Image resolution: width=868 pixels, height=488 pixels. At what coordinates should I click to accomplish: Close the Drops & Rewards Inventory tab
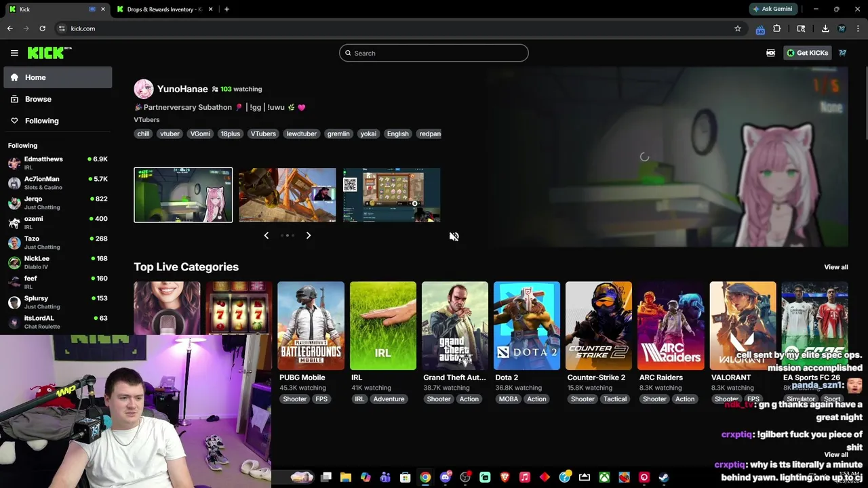[210, 9]
